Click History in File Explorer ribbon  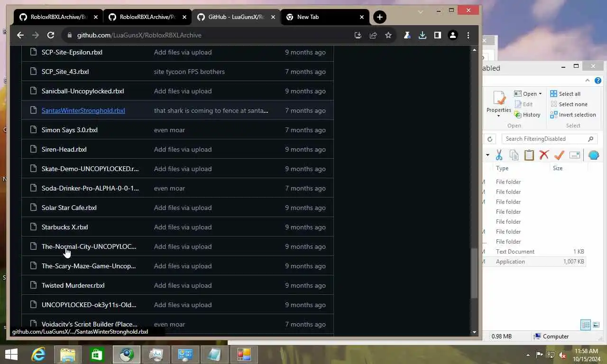pyautogui.click(x=527, y=115)
